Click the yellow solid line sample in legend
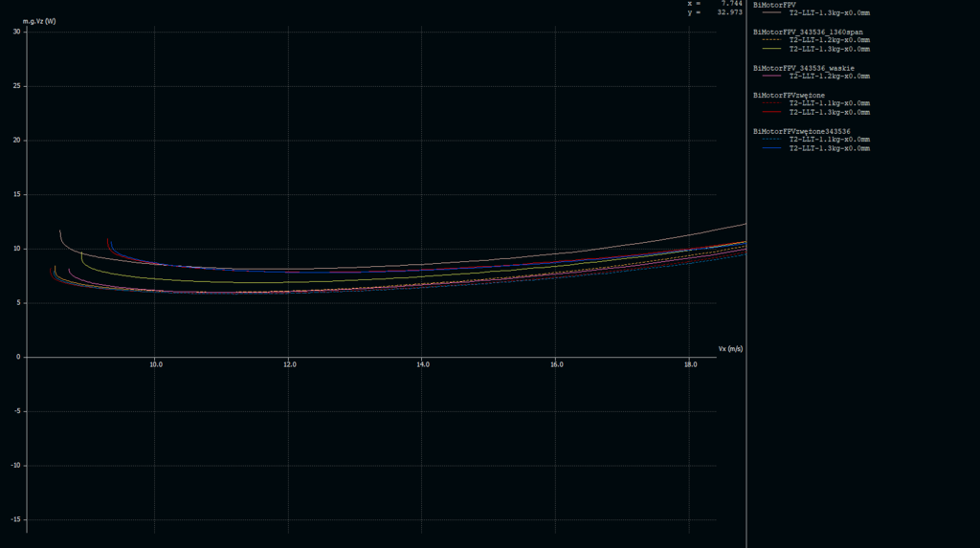This screenshot has width=980, height=548. tap(771, 49)
